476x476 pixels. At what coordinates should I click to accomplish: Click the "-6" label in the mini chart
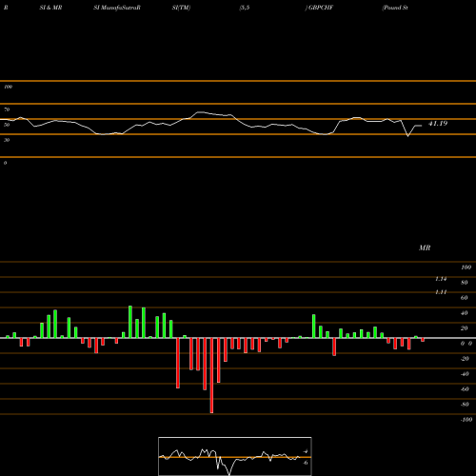[x=306, y=463]
